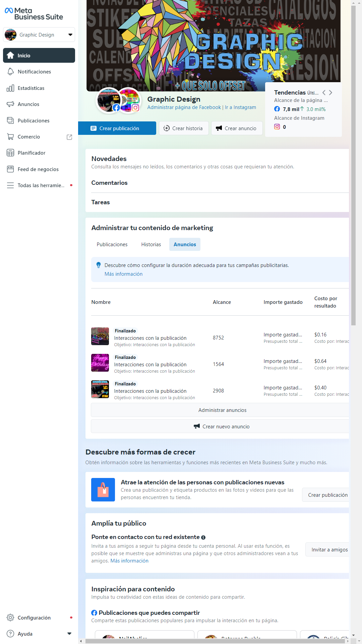Open Feed de negocios menu item
362x644 pixels.
(39, 169)
